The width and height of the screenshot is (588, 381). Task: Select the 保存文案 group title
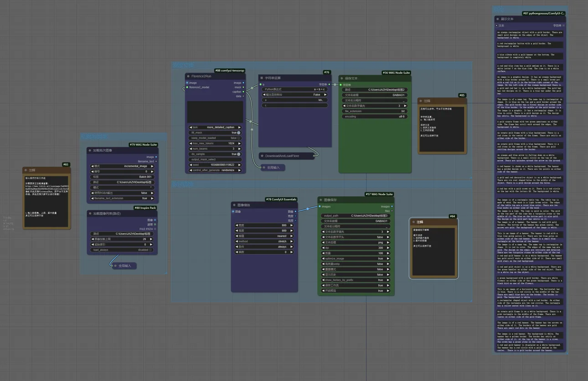point(183,65)
